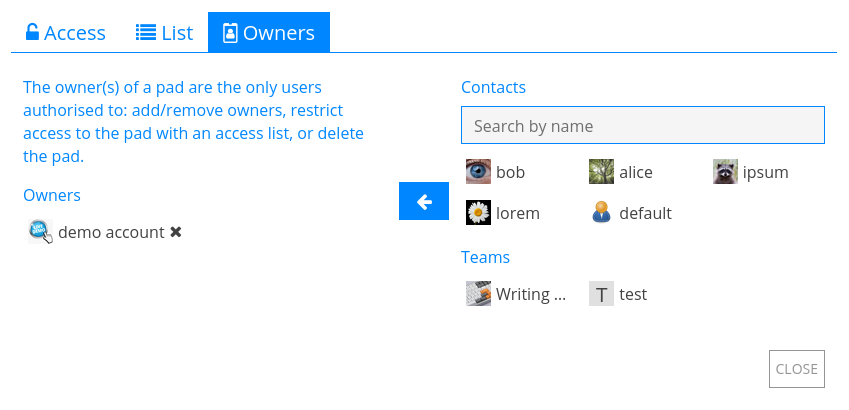Select the default user avatar icon
Screen dimensions: 849x410
tap(601, 212)
